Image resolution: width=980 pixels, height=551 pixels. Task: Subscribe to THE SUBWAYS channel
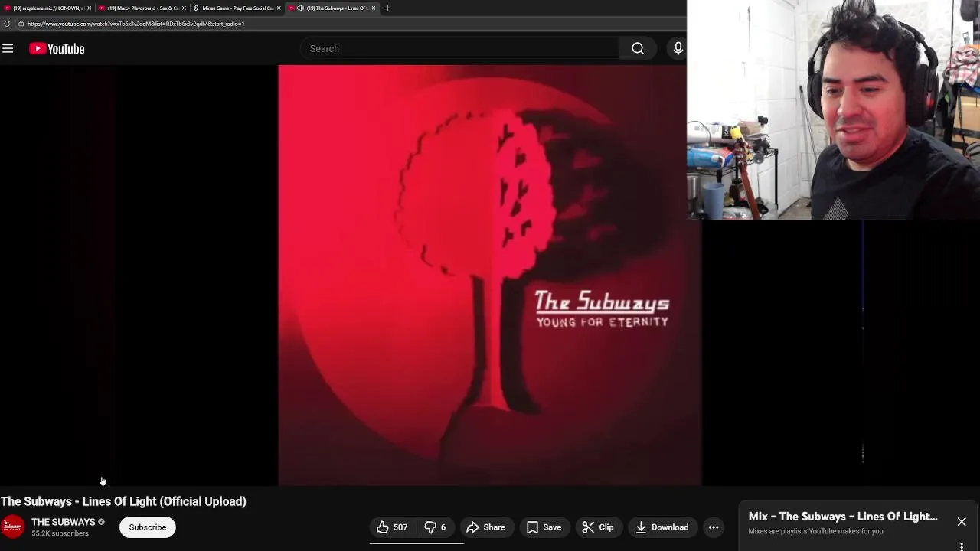148,527
